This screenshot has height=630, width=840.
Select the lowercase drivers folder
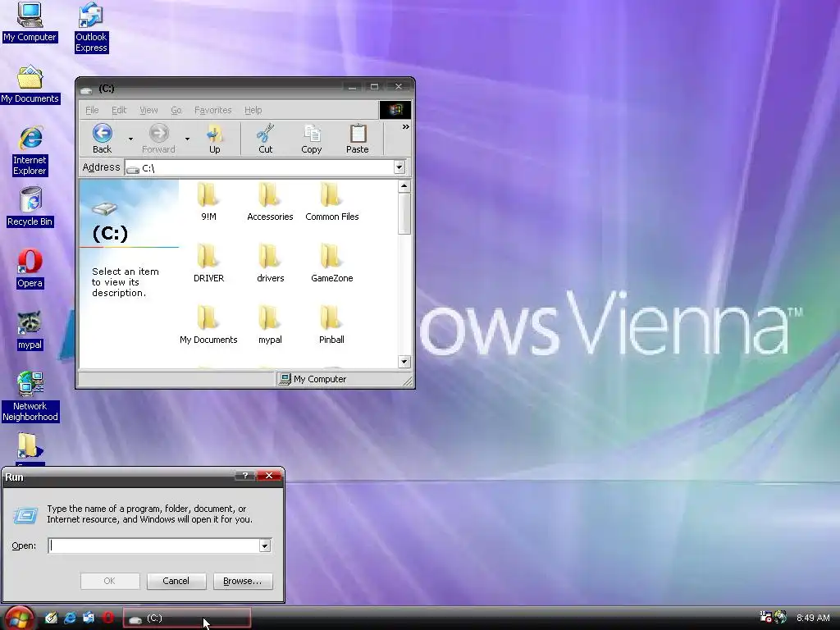270,263
